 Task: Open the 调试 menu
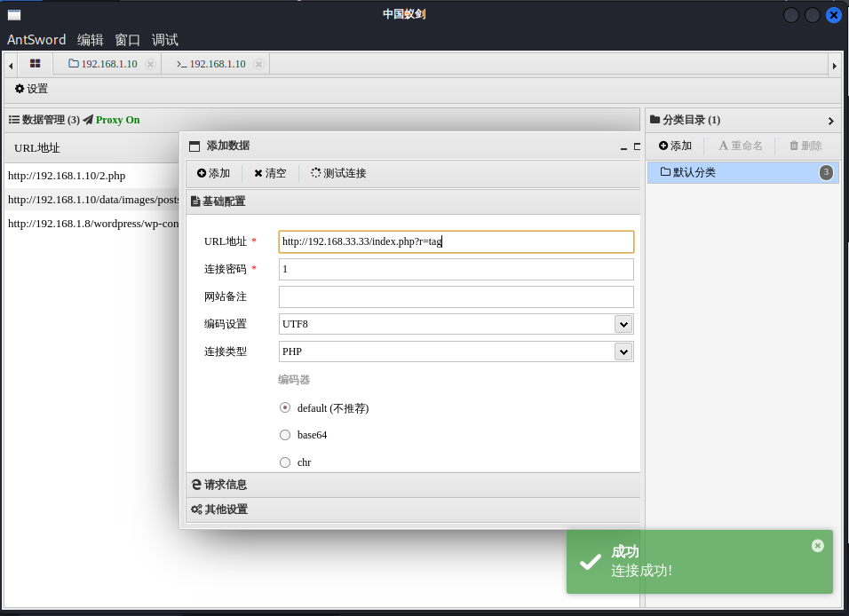click(164, 40)
